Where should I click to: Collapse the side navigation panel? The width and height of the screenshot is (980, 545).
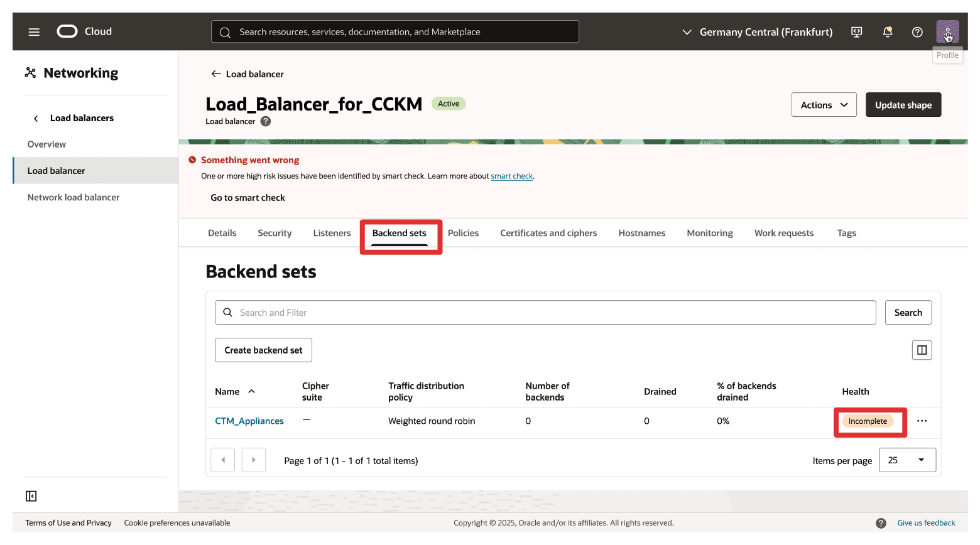coord(31,496)
